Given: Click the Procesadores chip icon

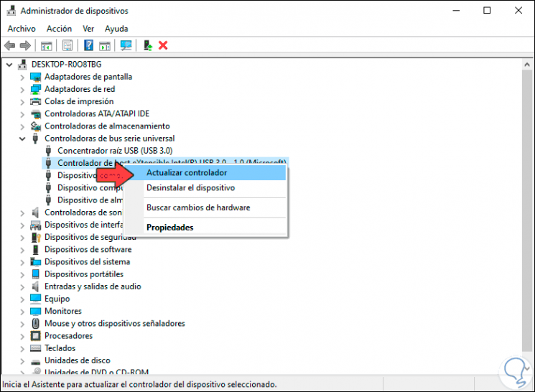Looking at the screenshot, I should 35,336.
